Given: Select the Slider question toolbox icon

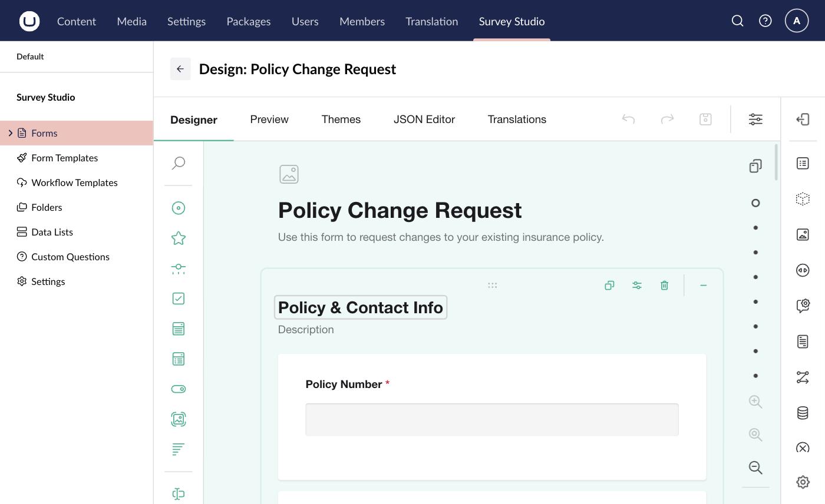Looking at the screenshot, I should (179, 268).
